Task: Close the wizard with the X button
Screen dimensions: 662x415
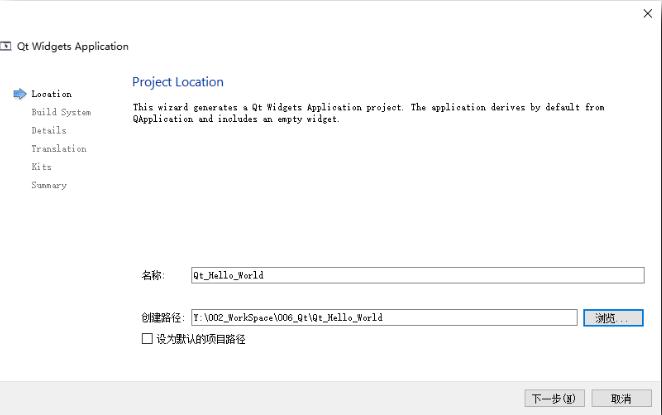Action: (x=646, y=13)
